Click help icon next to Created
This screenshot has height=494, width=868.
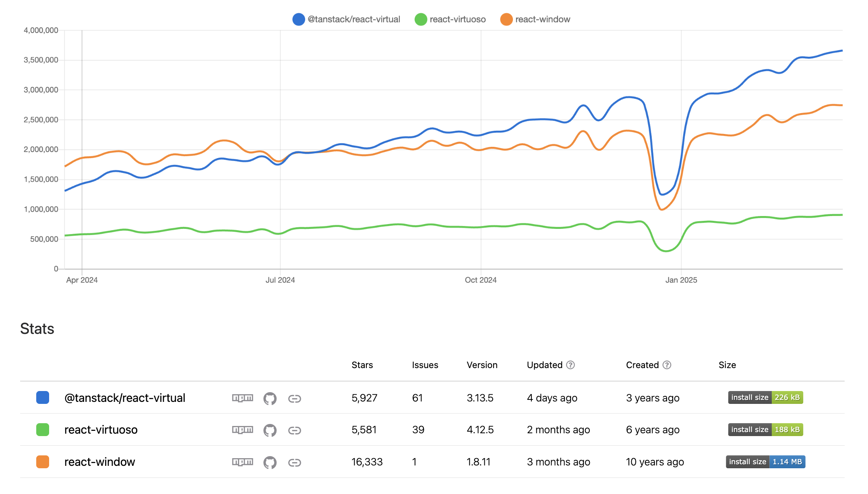(667, 365)
